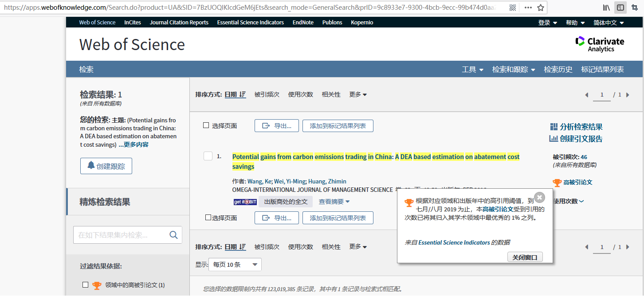Screen dimensions: 644x296
Task: Open the 帮助 dropdown
Action: 575,23
